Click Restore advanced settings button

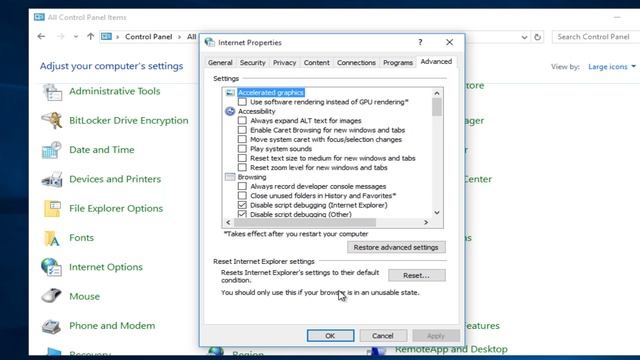[396, 247]
